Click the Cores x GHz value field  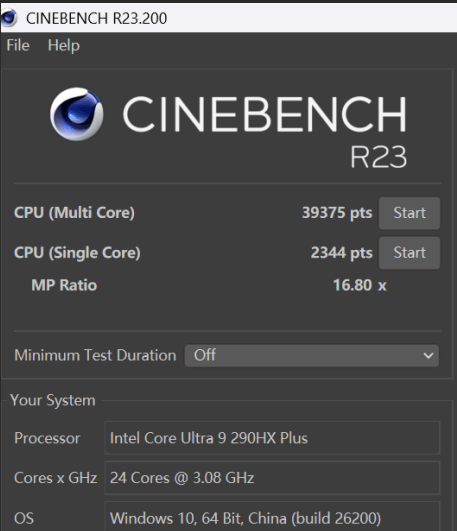click(x=272, y=477)
